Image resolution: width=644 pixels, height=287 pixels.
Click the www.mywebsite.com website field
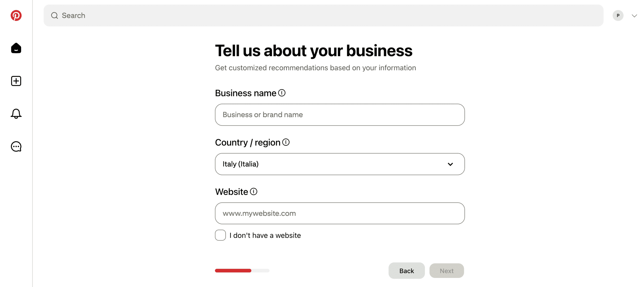340,213
